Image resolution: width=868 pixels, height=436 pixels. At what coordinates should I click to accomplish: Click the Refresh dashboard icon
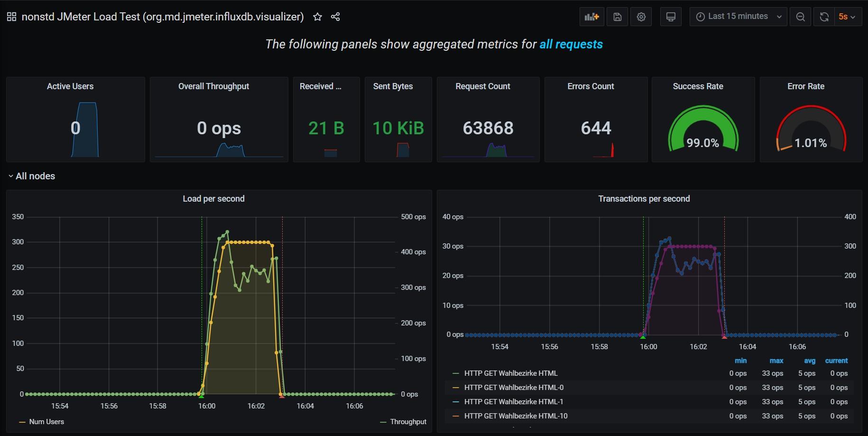tap(824, 16)
